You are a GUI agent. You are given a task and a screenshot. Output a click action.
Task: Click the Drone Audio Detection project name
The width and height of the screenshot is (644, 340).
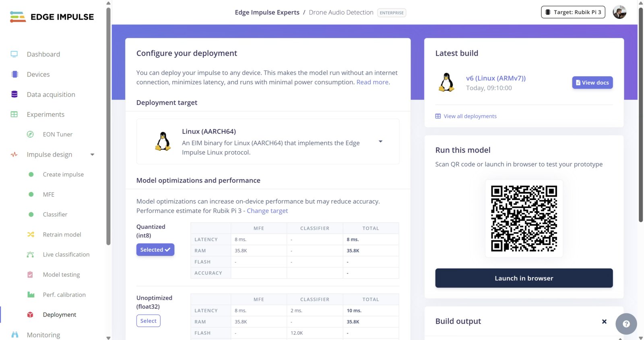(341, 12)
